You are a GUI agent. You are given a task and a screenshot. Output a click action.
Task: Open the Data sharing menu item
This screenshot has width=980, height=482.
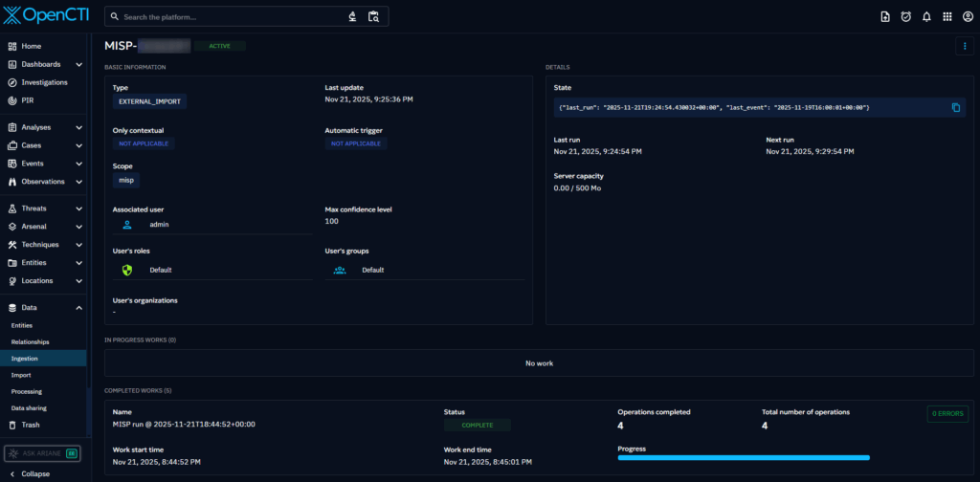tap(32, 407)
